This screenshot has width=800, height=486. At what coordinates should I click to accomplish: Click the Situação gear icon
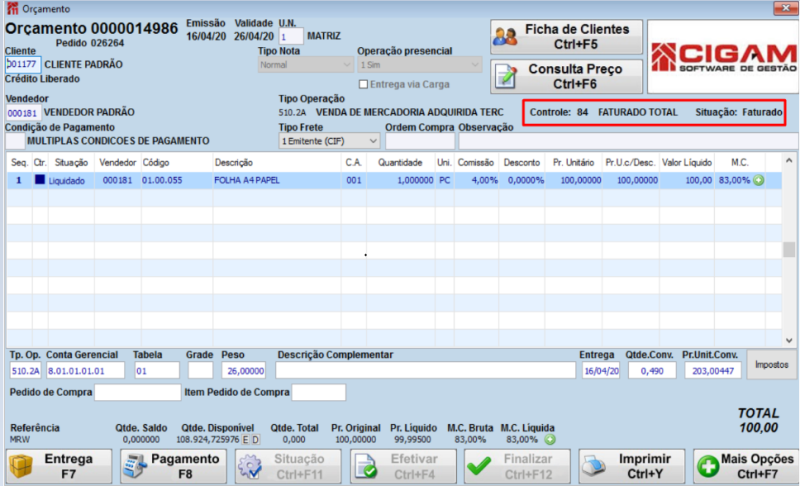pos(250,466)
